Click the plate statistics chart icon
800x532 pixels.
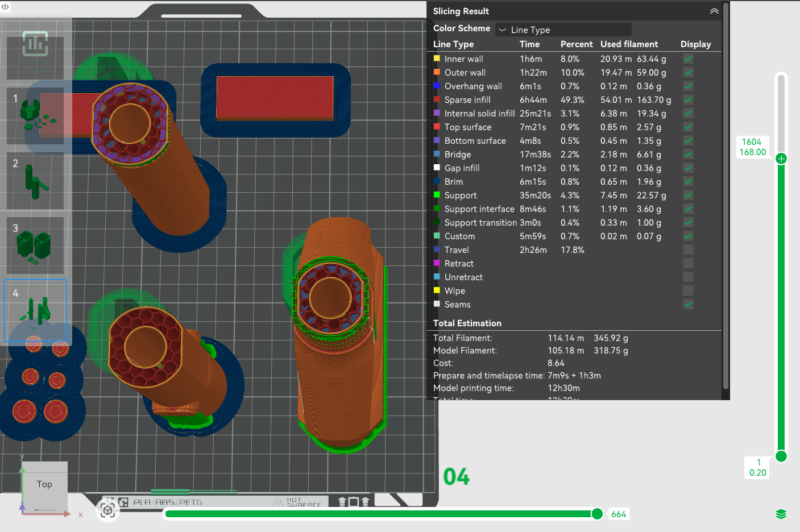(35, 44)
